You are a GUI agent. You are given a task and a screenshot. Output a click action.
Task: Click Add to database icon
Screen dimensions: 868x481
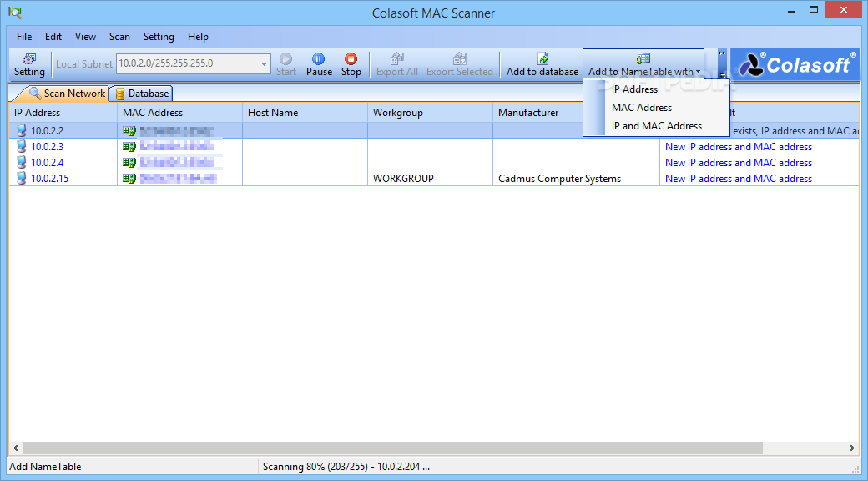(x=542, y=58)
